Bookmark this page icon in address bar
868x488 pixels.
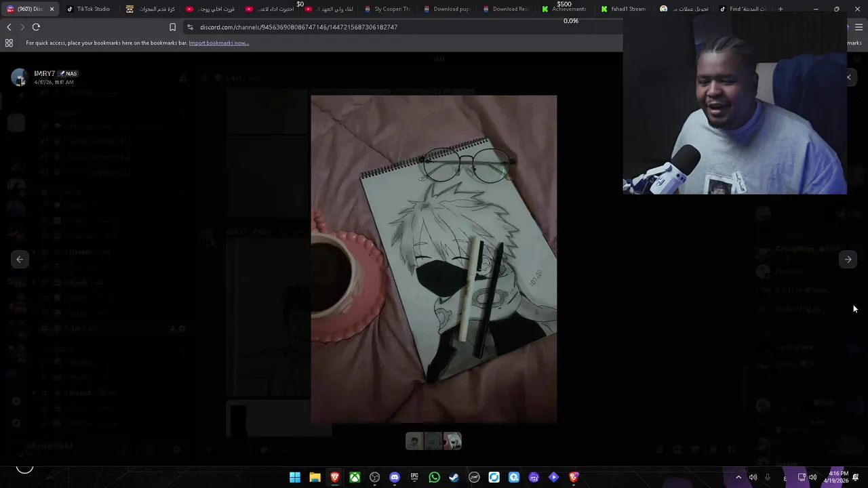[x=172, y=27]
